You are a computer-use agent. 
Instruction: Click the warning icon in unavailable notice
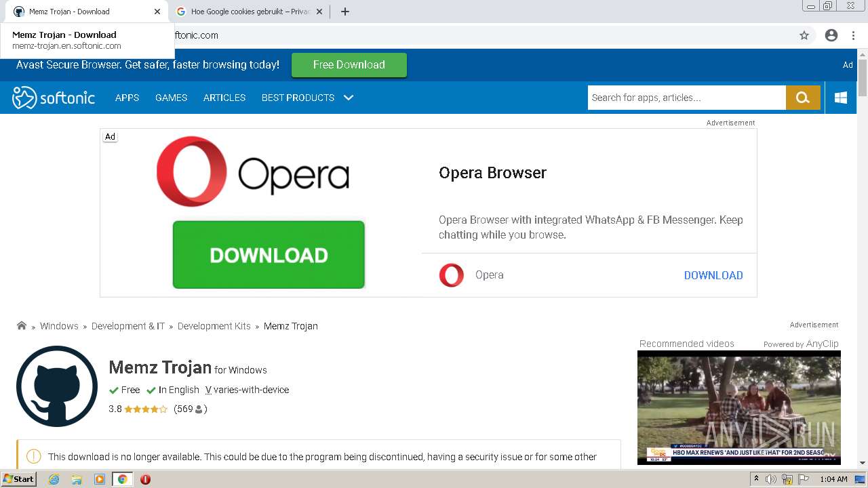click(34, 457)
